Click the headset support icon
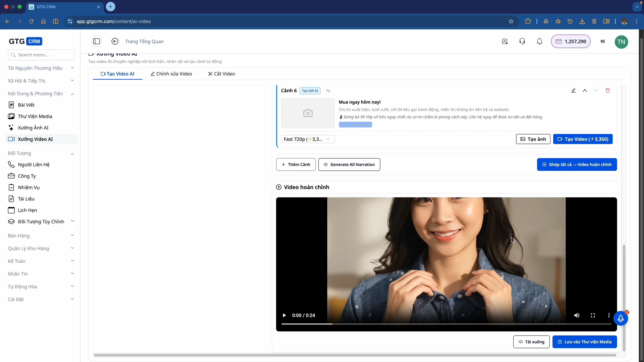Viewport: 644px width, 362px height. tap(522, 42)
